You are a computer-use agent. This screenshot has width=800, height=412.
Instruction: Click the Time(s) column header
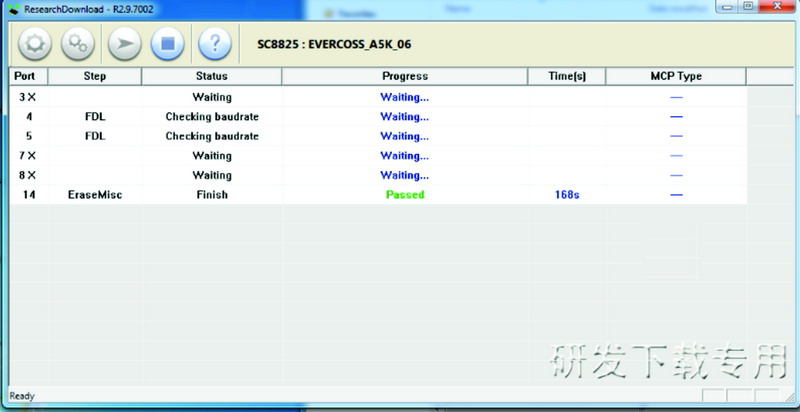pyautogui.click(x=567, y=76)
